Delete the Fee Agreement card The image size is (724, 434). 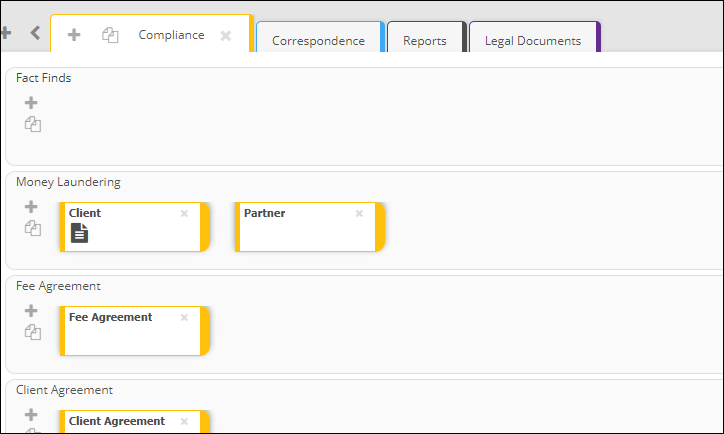coord(184,317)
